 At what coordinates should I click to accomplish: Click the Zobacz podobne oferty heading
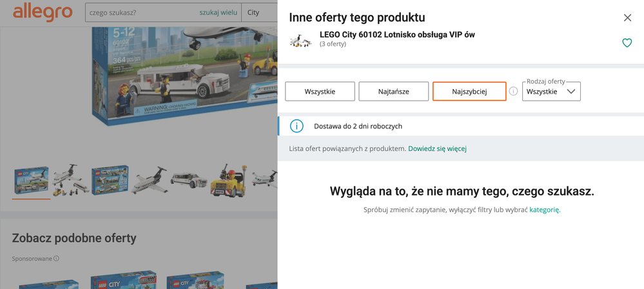coord(74,237)
